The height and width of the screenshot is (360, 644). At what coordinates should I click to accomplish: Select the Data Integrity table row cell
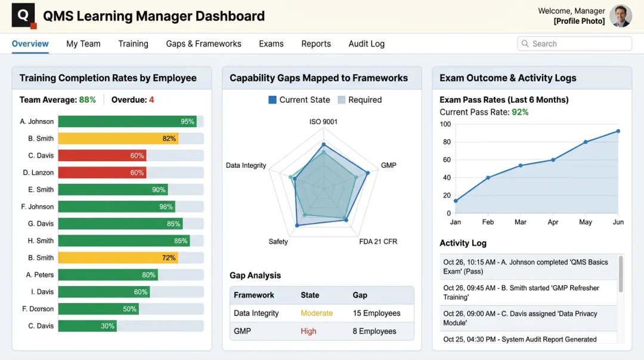click(256, 313)
